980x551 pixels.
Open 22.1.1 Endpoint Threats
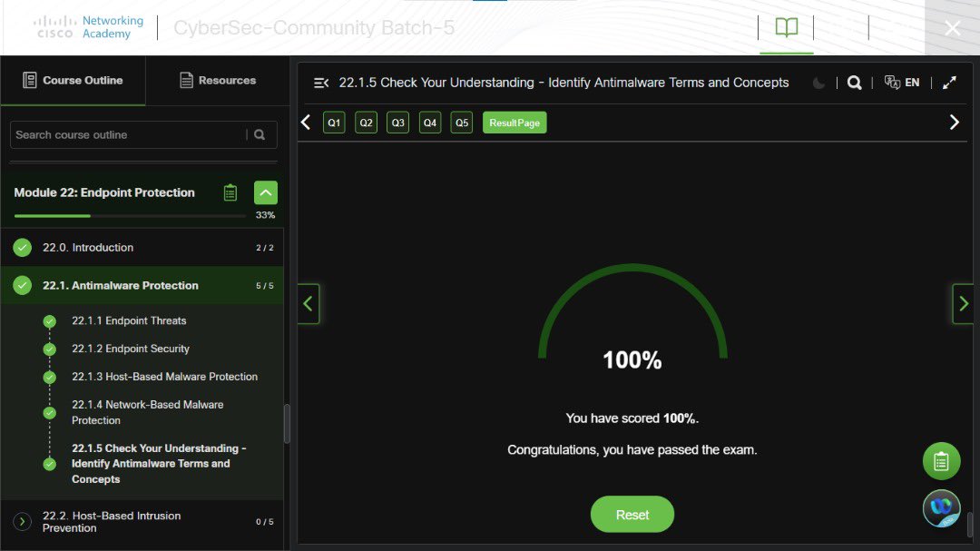[129, 320]
